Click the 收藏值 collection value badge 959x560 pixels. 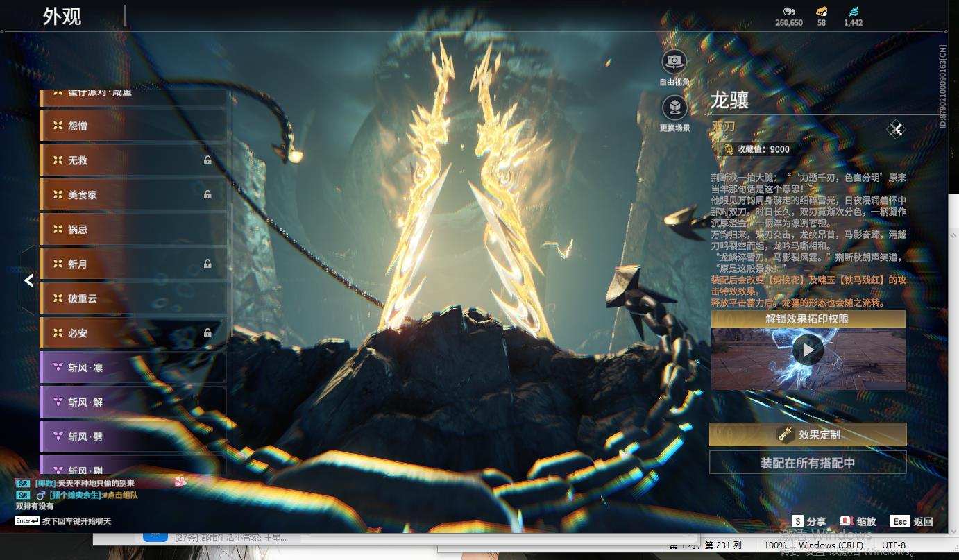754,149
